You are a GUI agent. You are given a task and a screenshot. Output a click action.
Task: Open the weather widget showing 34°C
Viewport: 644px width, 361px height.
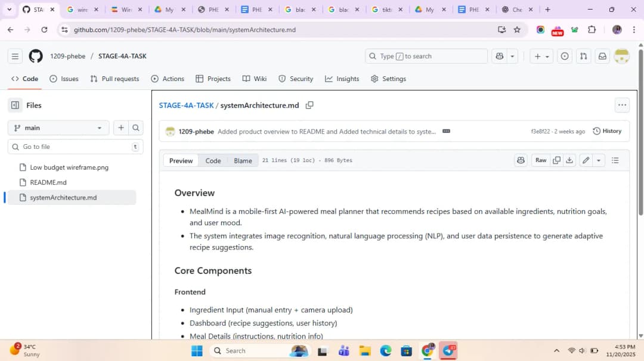click(24, 350)
